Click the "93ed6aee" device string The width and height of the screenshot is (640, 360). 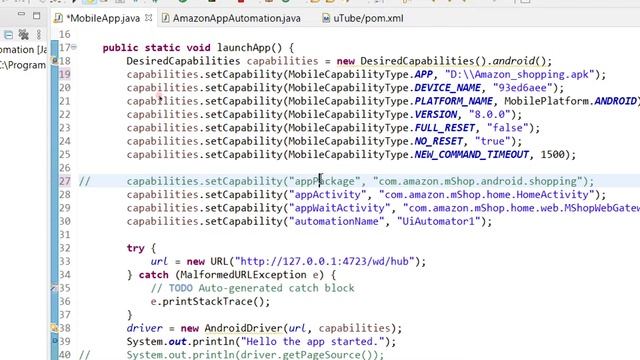tap(522, 88)
